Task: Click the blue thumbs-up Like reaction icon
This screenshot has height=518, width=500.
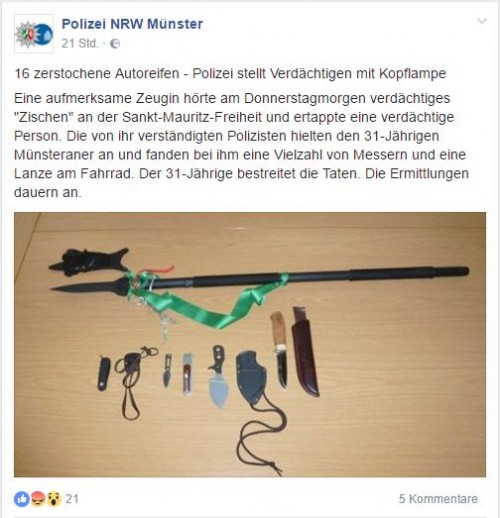Action: (x=22, y=499)
